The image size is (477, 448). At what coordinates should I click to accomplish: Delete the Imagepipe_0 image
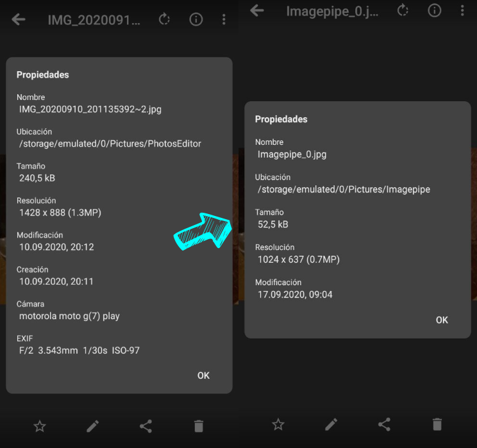point(437,424)
